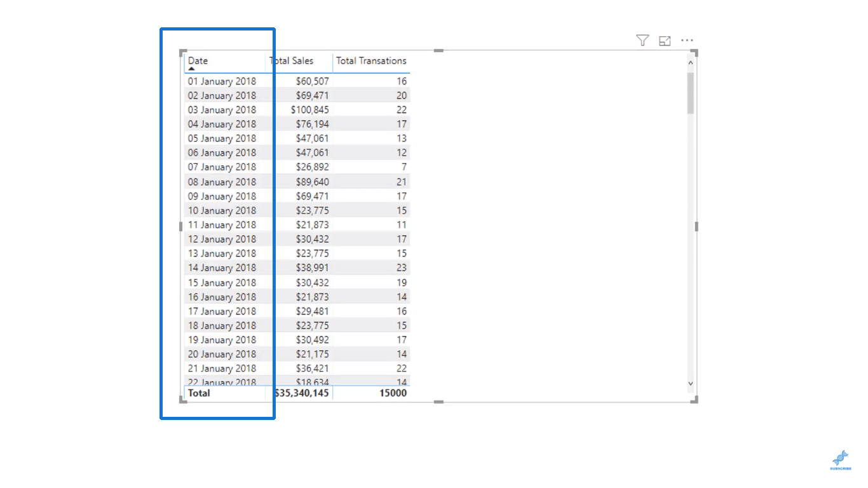This screenshot has height=488, width=868.
Task: Click the $60,507 sales value
Action: (313, 81)
